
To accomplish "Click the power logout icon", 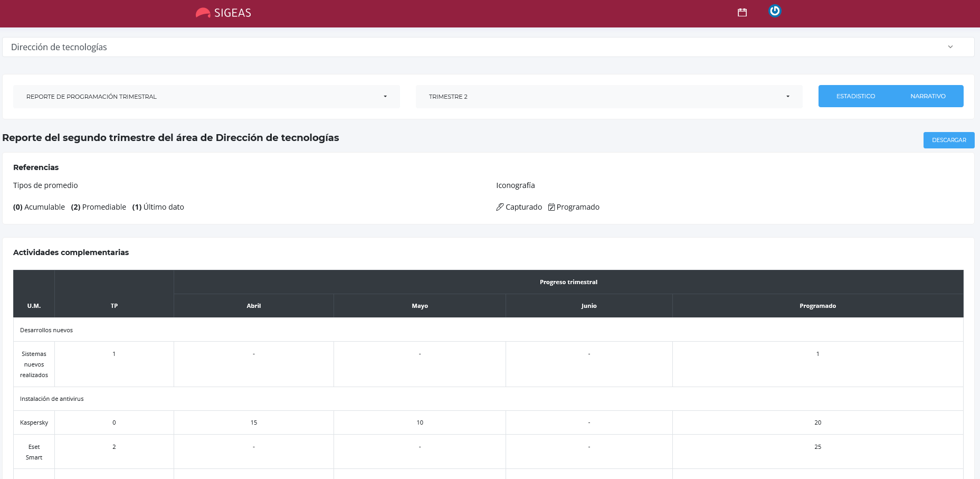I will 775,11.
